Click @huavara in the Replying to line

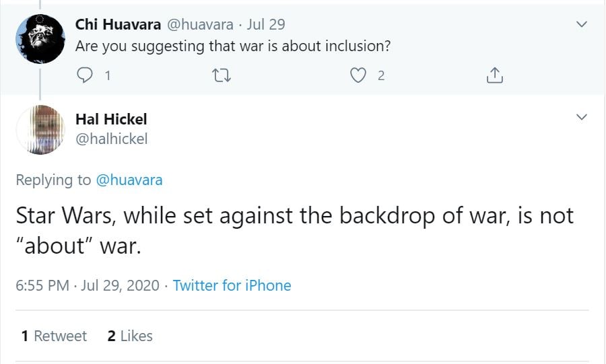(129, 180)
